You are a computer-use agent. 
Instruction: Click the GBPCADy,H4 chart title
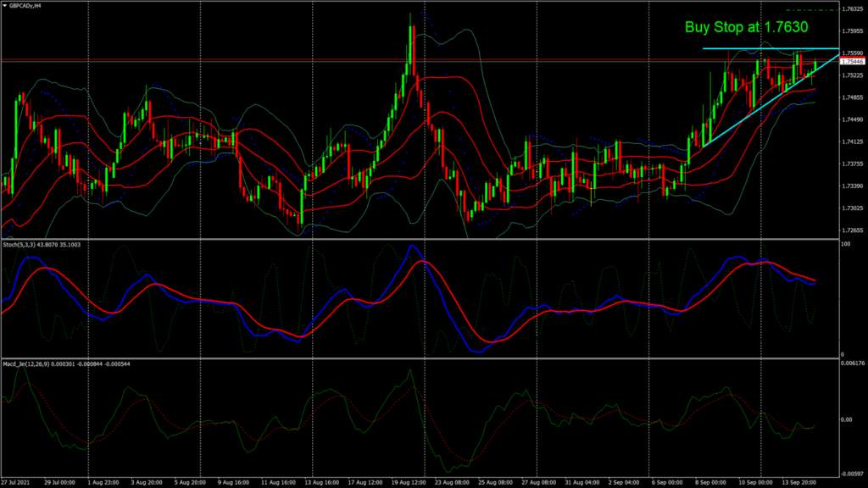[25, 6]
